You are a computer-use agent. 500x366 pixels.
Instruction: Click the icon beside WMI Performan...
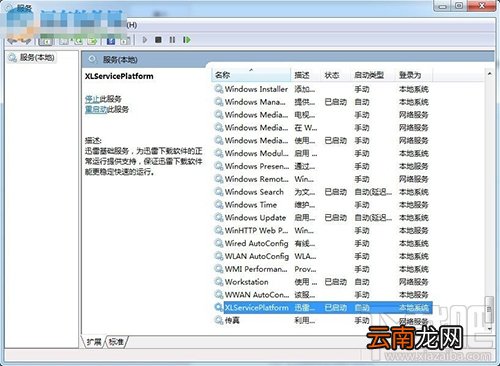click(x=219, y=269)
